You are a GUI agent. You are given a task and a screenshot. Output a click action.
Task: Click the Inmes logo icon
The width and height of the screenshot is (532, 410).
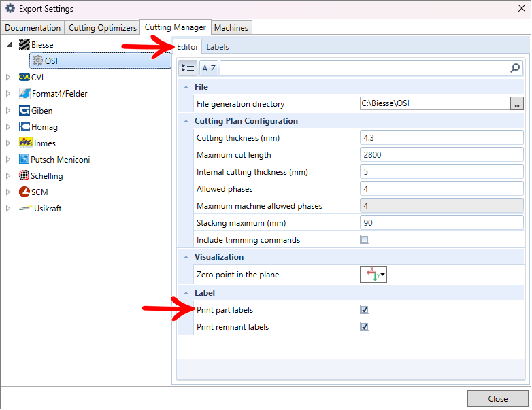point(26,143)
